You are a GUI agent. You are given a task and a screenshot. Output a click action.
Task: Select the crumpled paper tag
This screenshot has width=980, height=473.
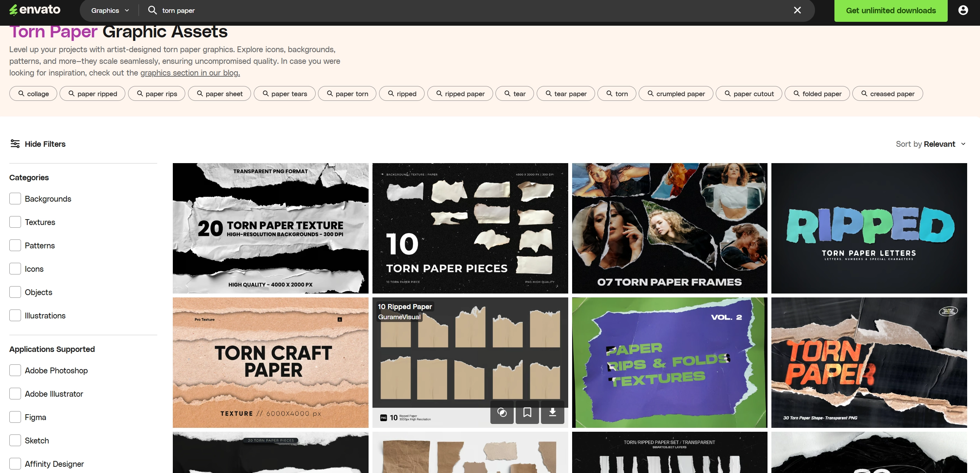676,93
